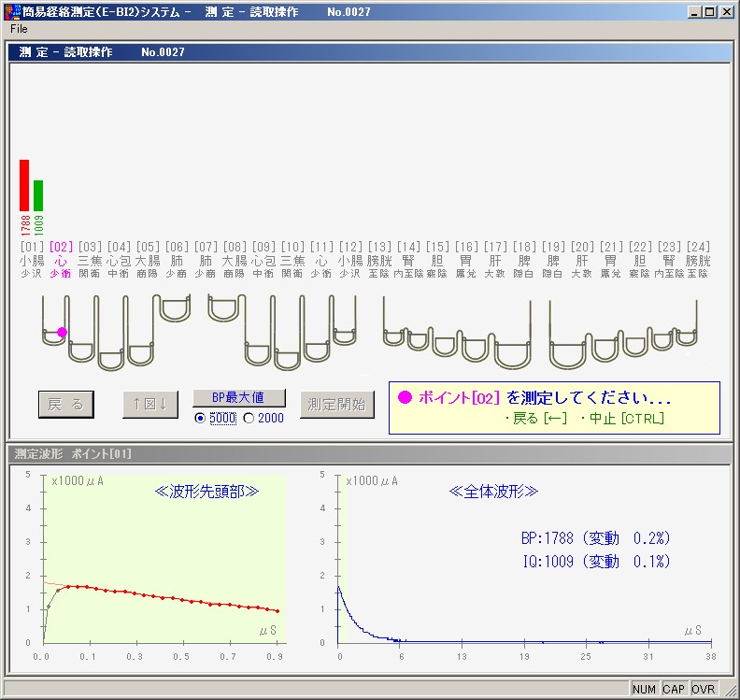Click the 測定開始 button
The width and height of the screenshot is (740, 700).
click(336, 404)
